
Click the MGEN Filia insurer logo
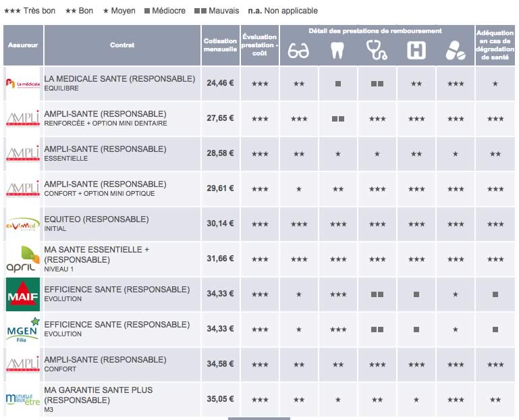pos(22,330)
